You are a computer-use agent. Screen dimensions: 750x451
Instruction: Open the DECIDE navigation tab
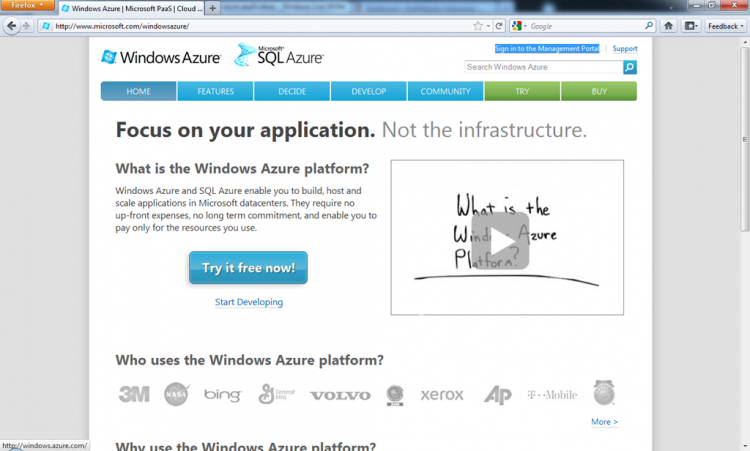[x=292, y=91]
